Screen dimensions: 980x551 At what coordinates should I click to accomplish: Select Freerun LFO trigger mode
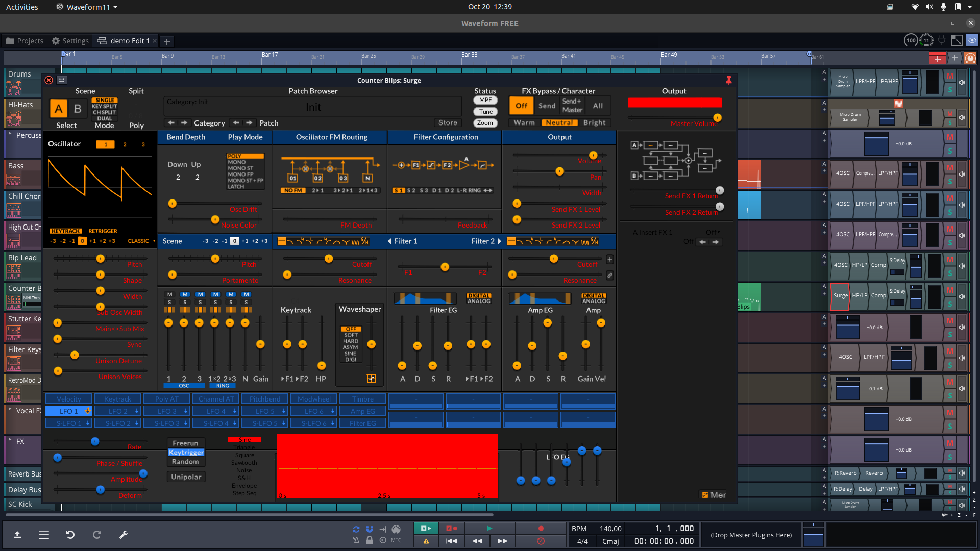tap(185, 443)
